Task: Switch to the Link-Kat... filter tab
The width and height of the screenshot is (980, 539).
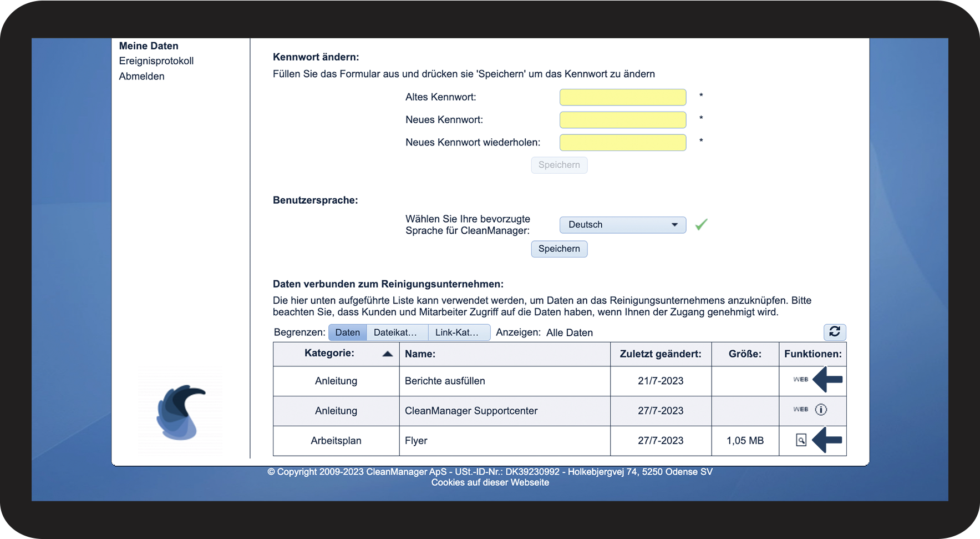Action: point(458,333)
